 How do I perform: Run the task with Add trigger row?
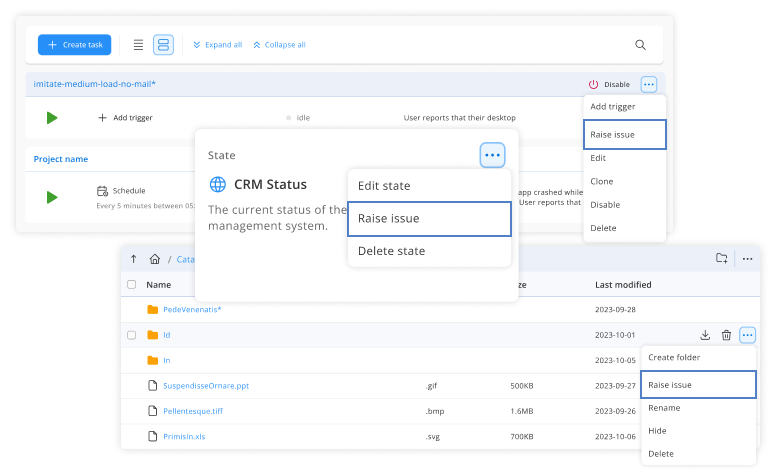(x=52, y=118)
